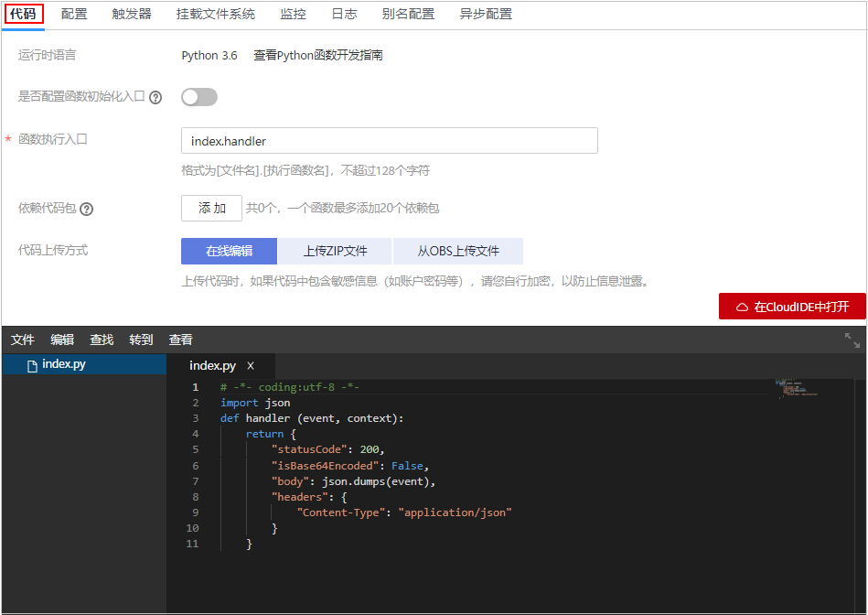Click the "statusCode": 200 line
Viewport: 868px width, 615px height.
point(327,449)
